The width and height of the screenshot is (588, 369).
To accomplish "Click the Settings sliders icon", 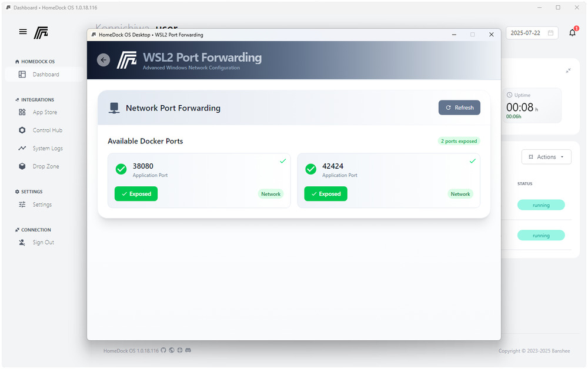I will coord(22,204).
